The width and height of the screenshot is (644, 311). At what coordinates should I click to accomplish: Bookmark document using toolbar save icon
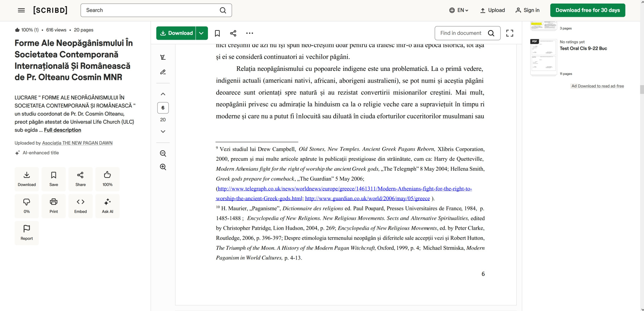[x=217, y=33]
